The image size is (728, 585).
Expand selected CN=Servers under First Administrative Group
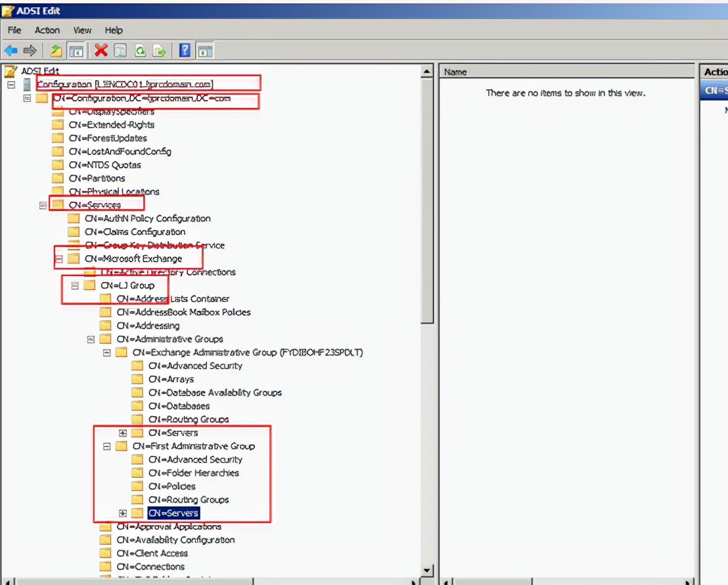point(122,513)
